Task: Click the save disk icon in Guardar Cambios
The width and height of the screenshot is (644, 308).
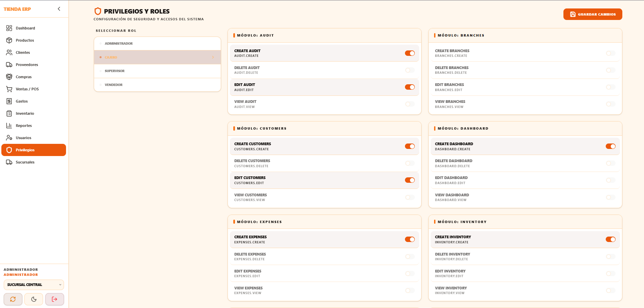Action: coord(573,14)
